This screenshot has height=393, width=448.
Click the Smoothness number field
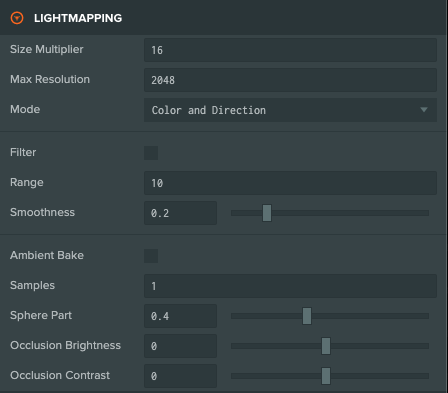pos(180,213)
